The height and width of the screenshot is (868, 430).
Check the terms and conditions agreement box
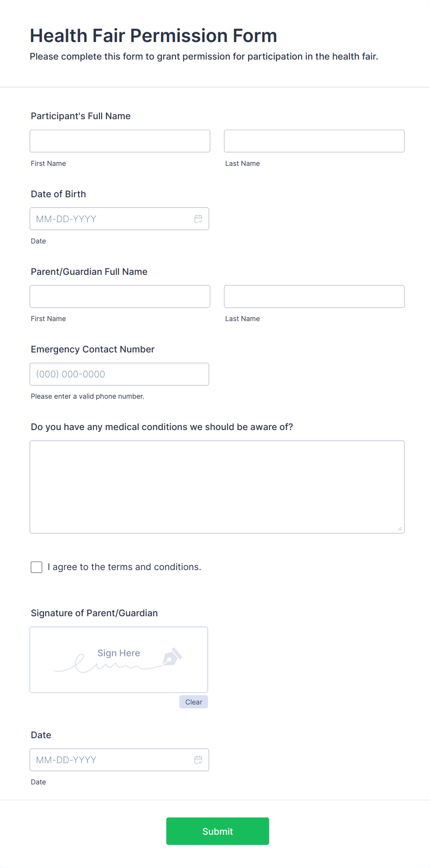click(36, 567)
